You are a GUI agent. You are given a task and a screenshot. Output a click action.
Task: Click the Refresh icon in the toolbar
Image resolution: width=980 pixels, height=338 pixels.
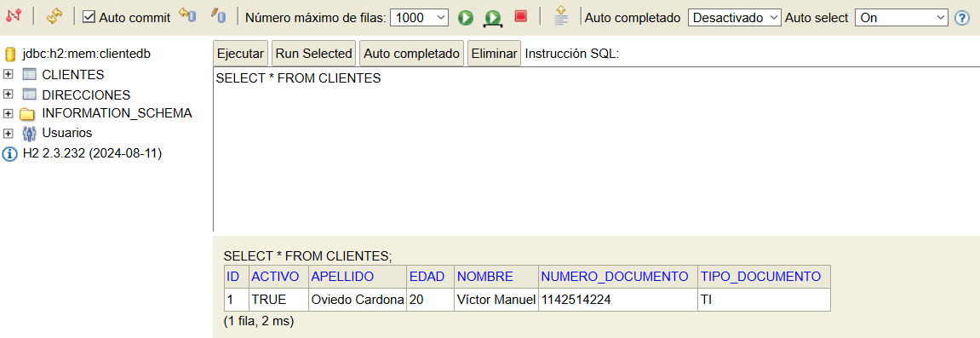click(x=54, y=16)
